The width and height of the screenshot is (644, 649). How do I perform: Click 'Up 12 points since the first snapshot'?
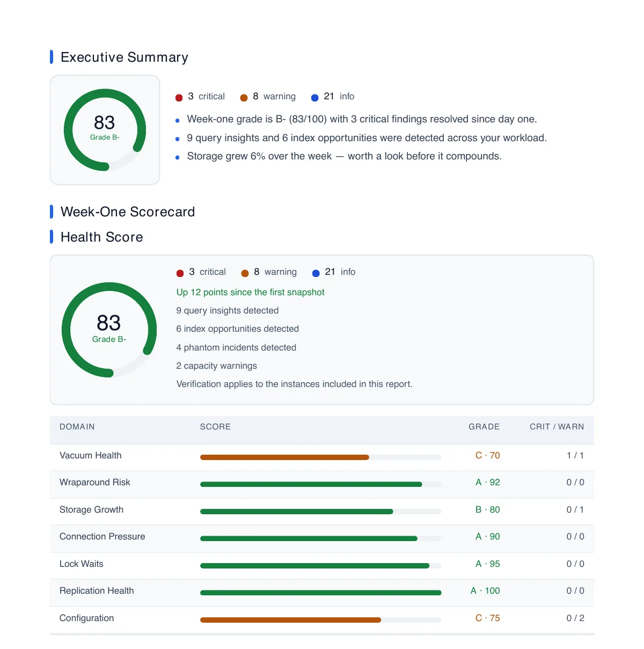(251, 292)
